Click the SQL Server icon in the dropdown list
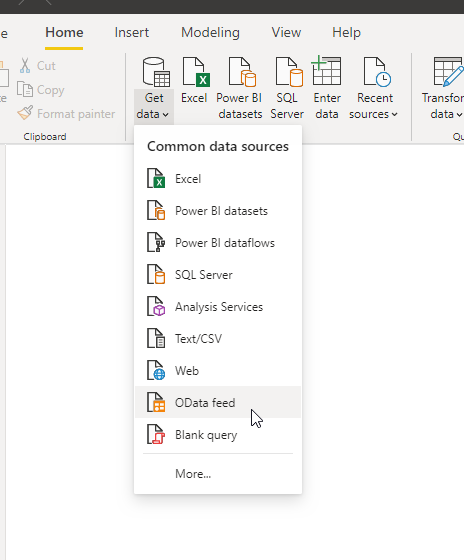The image size is (464, 560). click(156, 274)
